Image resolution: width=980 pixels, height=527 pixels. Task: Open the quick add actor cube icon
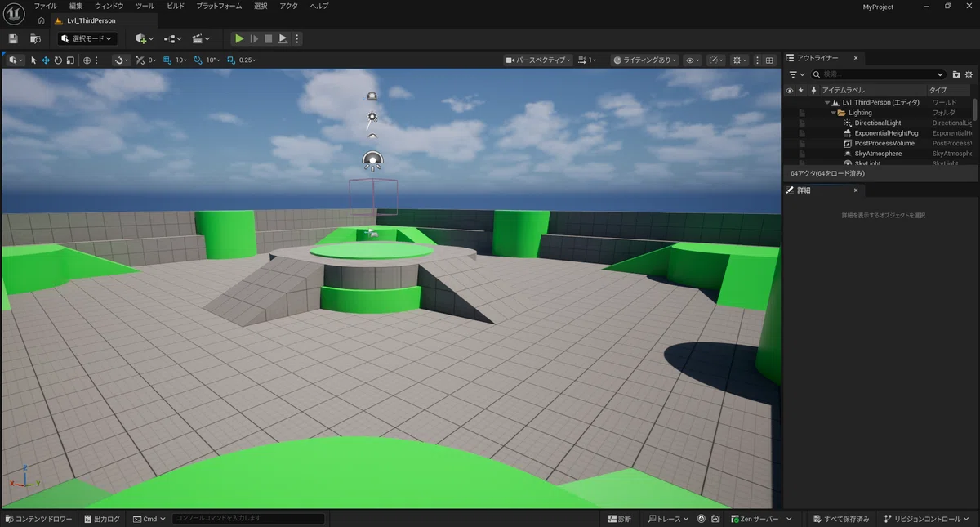pos(145,38)
